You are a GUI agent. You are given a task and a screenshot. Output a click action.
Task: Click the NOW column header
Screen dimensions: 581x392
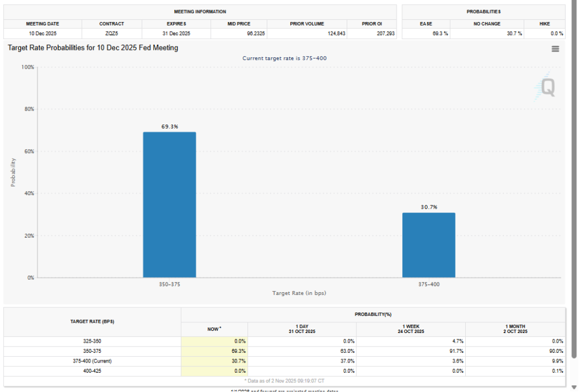click(214, 329)
